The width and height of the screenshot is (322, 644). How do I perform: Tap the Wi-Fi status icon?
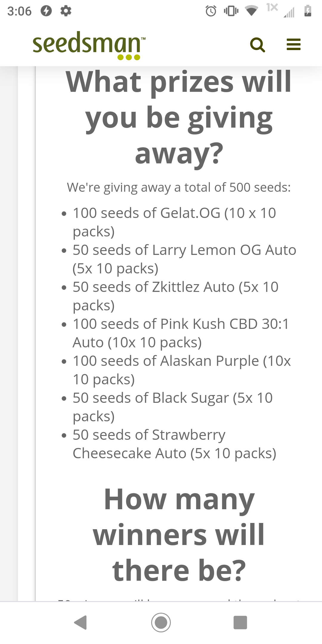[251, 11]
